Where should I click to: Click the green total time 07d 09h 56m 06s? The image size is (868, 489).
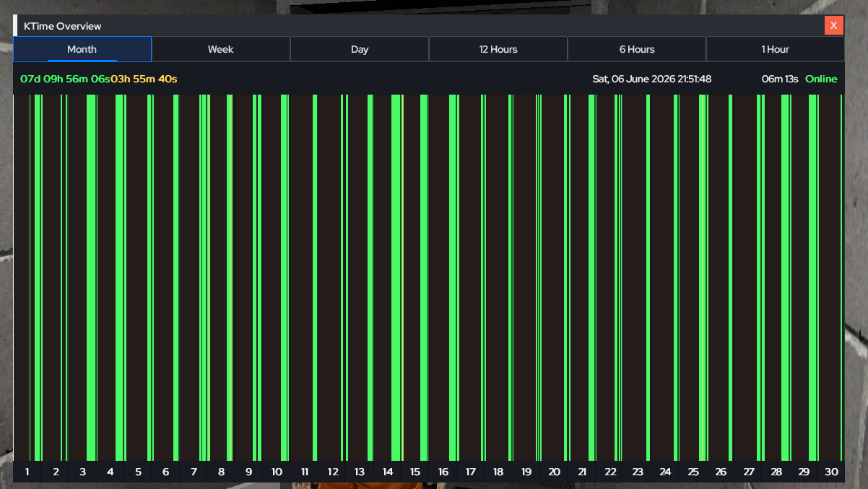point(65,79)
